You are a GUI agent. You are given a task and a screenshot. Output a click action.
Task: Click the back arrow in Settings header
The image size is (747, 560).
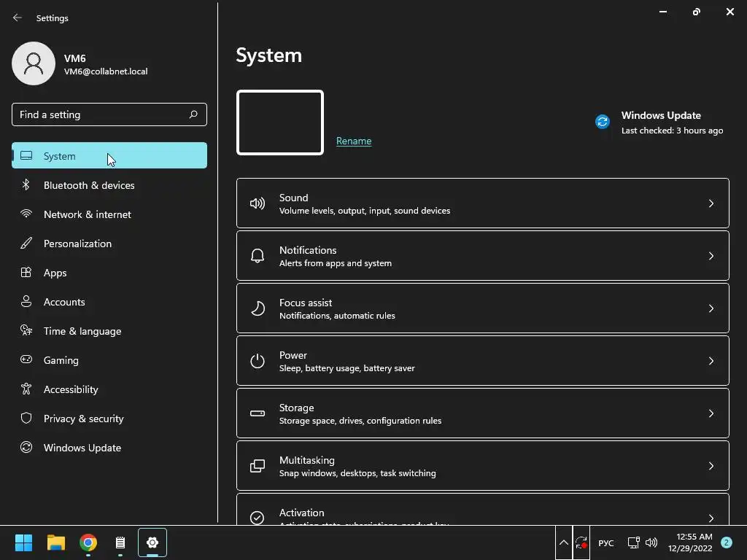click(18, 17)
